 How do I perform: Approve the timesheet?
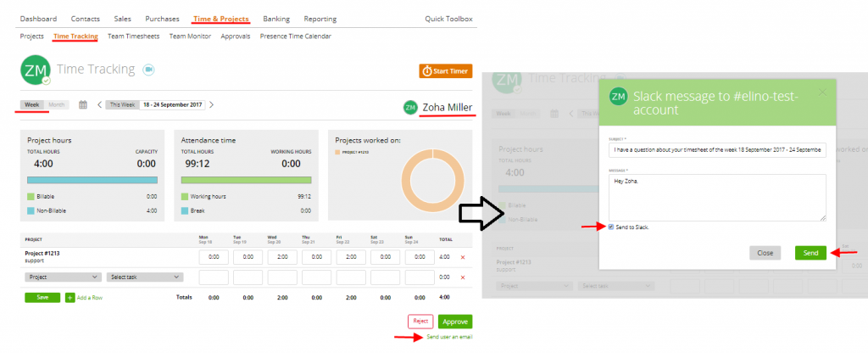[x=455, y=322]
